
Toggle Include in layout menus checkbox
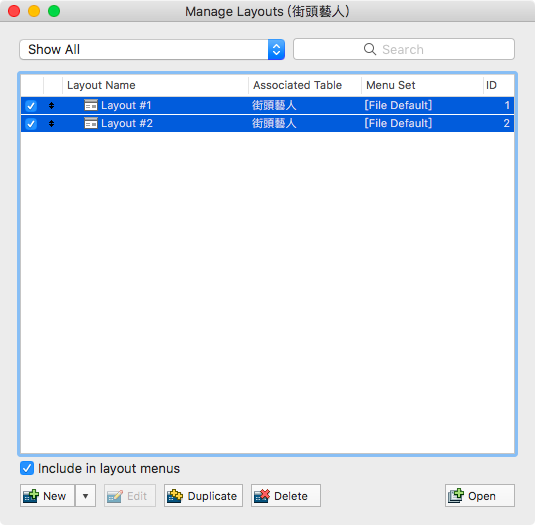(x=27, y=468)
